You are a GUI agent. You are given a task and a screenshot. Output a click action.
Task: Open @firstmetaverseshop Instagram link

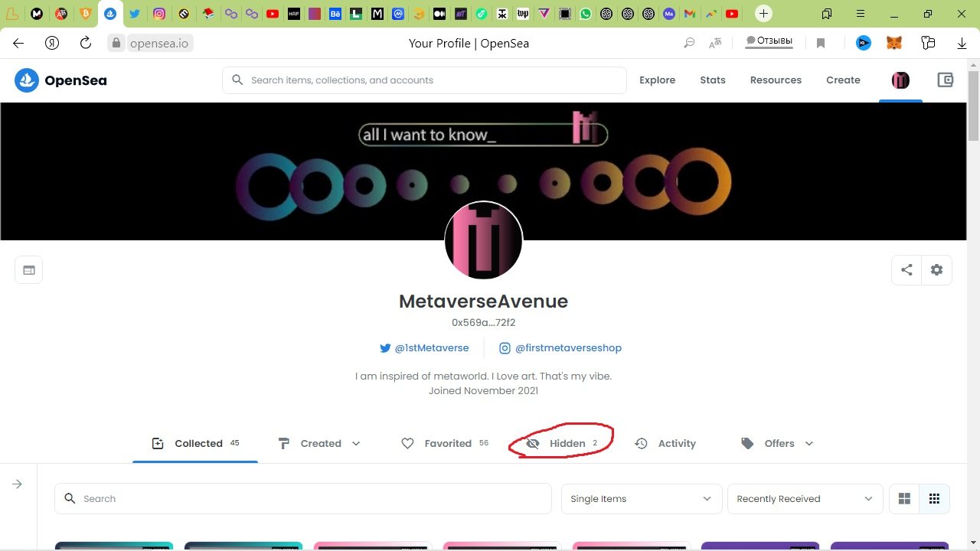click(x=560, y=347)
